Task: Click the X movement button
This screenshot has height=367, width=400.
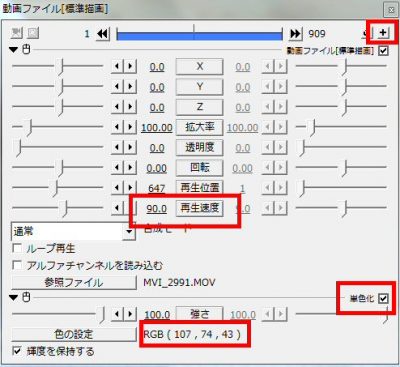Action: (199, 67)
